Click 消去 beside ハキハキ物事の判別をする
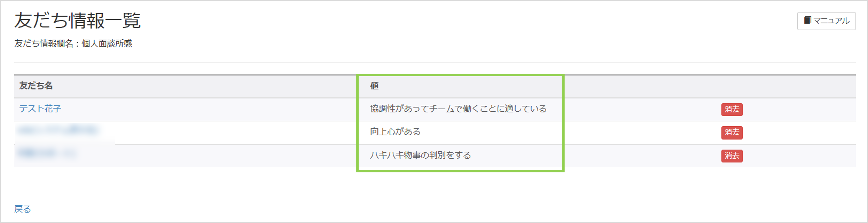868x223 pixels. click(732, 156)
